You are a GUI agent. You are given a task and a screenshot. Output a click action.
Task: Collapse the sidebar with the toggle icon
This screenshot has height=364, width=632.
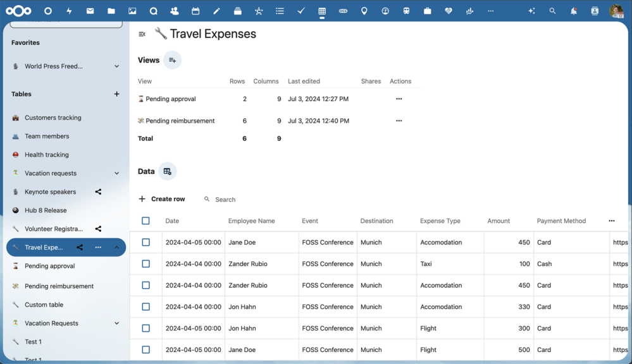click(x=142, y=33)
